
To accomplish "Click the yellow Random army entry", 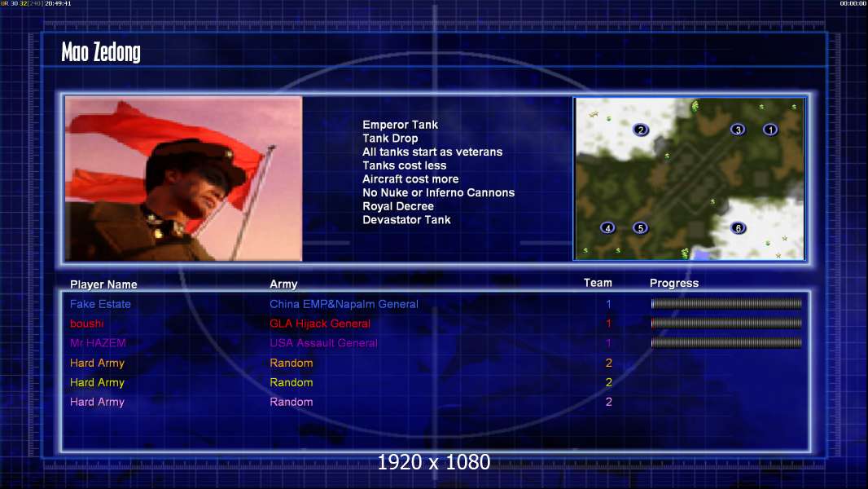I will point(292,382).
